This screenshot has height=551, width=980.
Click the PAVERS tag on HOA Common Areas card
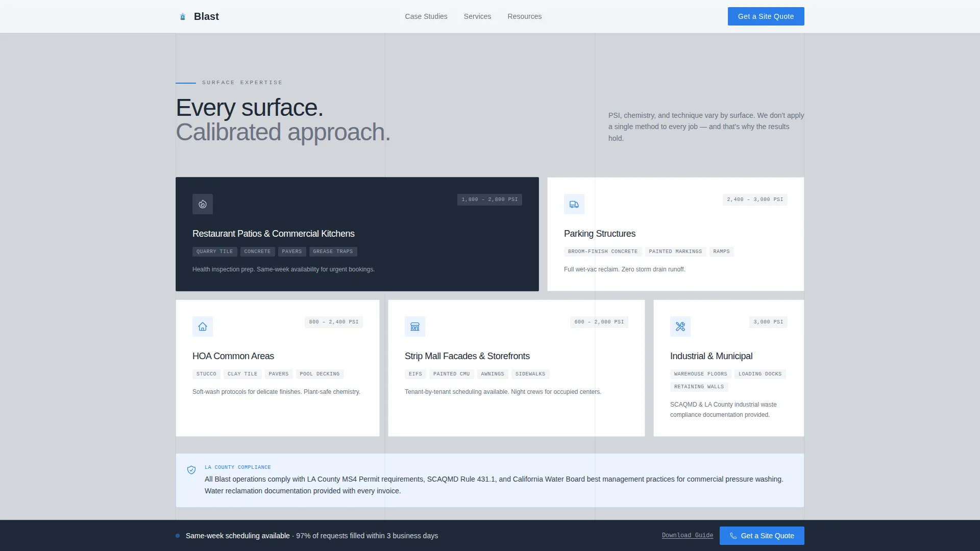click(279, 374)
